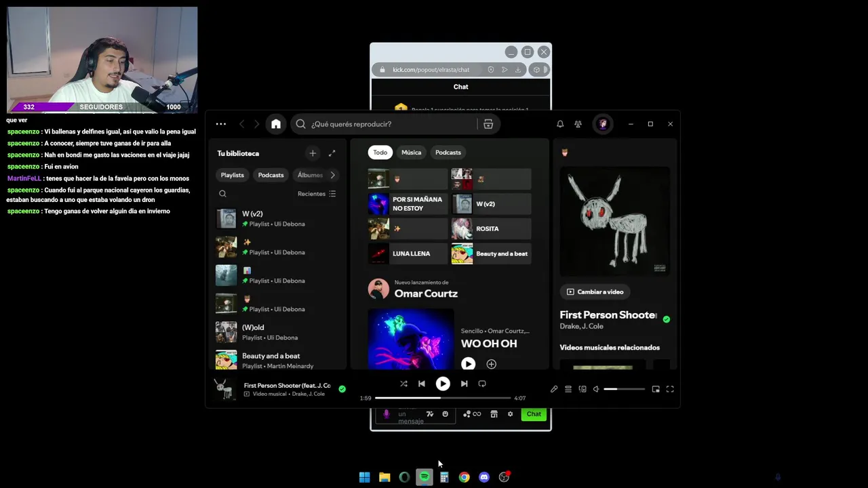
Task: Open the mini player icon
Action: [x=656, y=389]
